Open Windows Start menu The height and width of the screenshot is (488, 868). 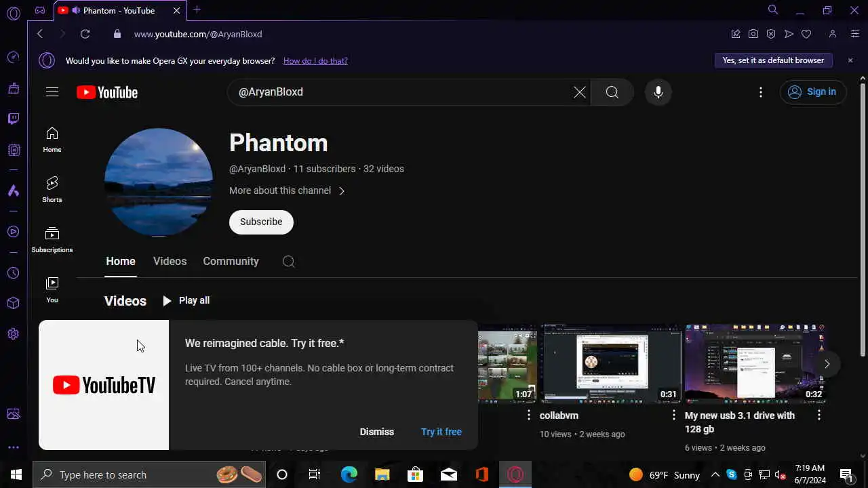(16, 474)
